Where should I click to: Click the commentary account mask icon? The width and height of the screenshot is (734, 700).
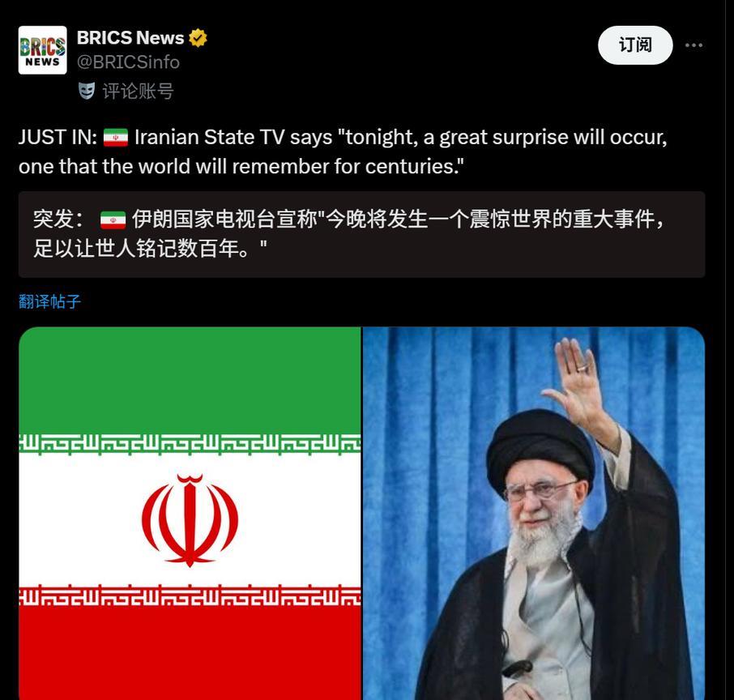pos(87,91)
